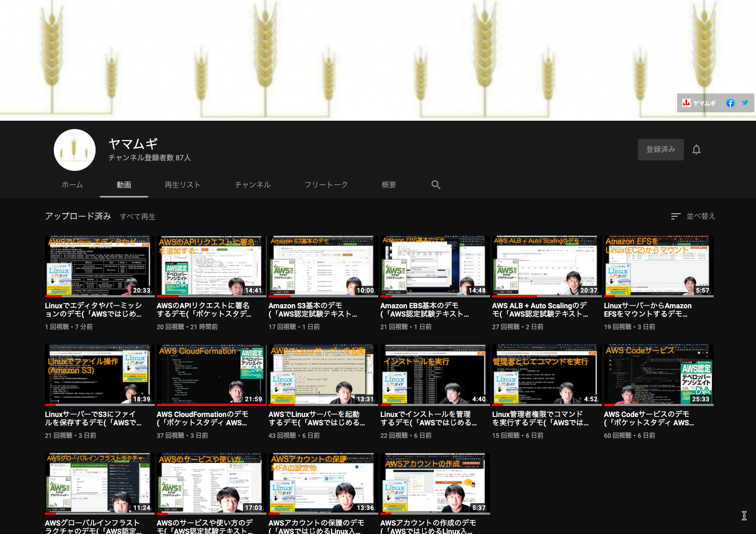The width and height of the screenshot is (756, 534).
Task: Click title AWS Codeサービスのデモ
Action: [649, 419]
